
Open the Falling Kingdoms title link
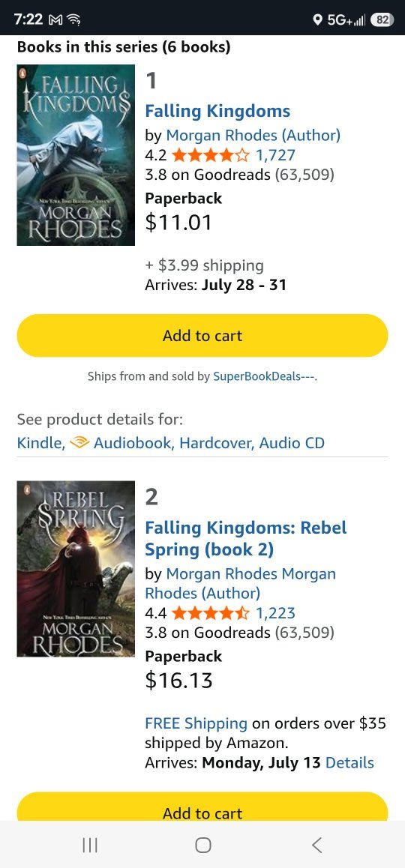[217, 111]
